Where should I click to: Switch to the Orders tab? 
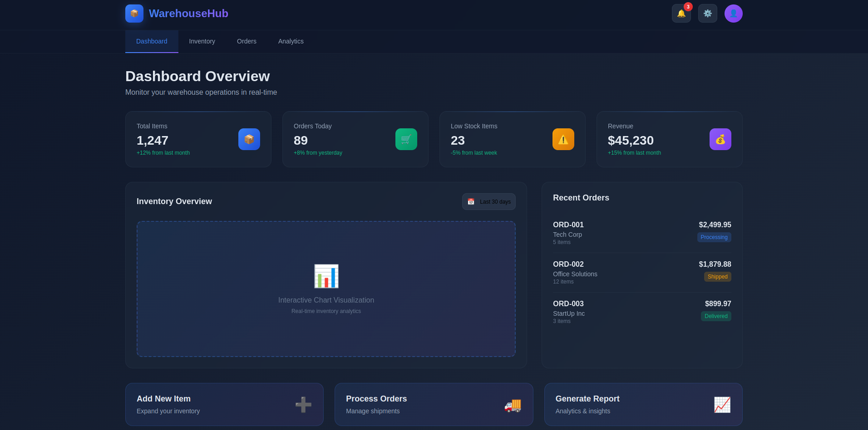point(246,41)
